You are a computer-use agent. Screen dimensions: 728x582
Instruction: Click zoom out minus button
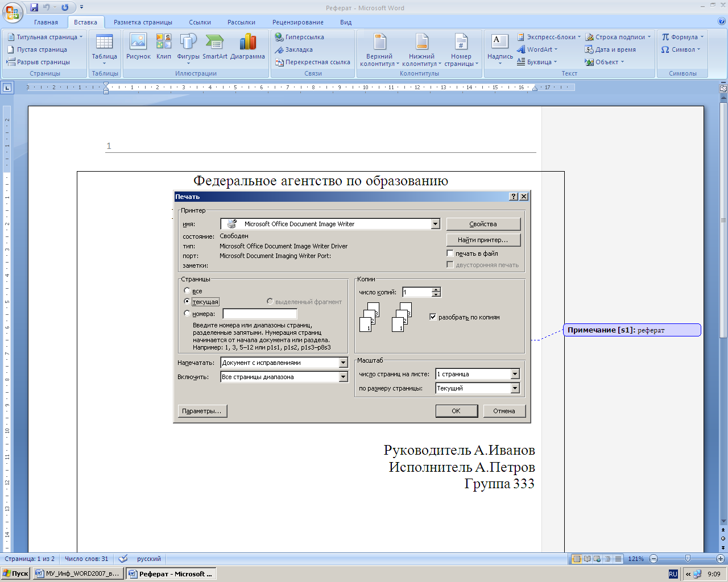coord(653,559)
